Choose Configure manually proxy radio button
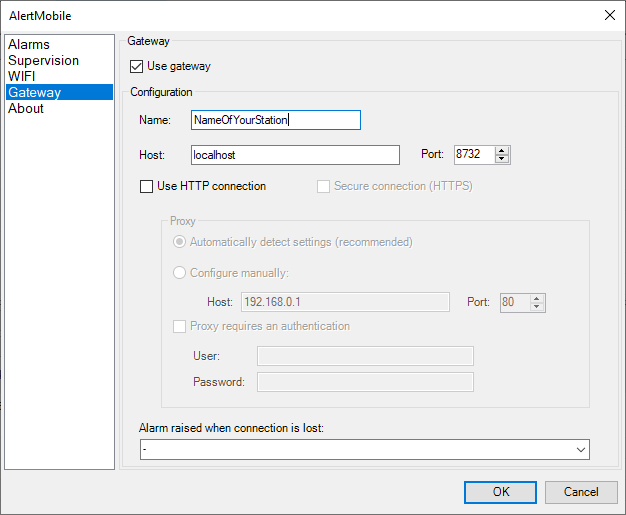 (180, 273)
